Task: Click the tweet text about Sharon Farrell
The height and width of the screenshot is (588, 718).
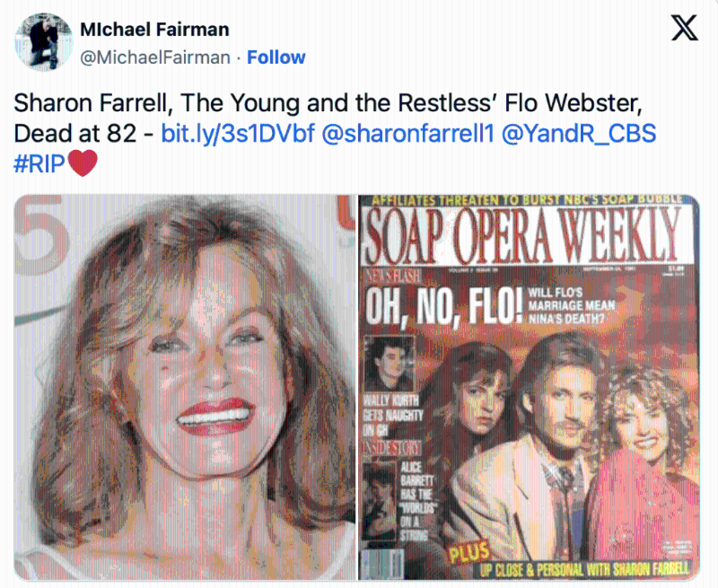Action: (x=335, y=133)
